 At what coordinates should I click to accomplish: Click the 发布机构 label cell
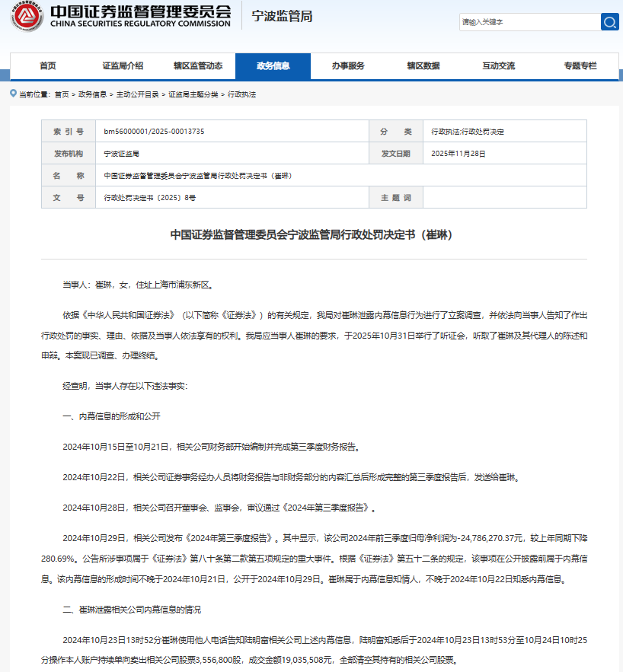coord(69,154)
